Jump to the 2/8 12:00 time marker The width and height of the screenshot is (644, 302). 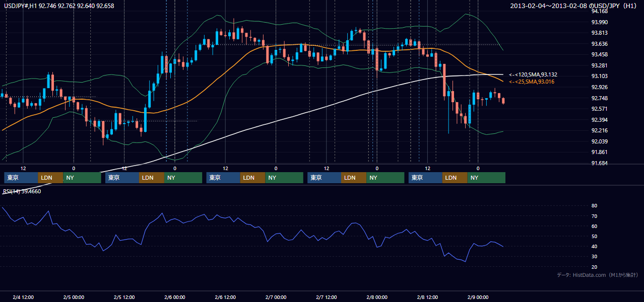[x=427, y=297]
